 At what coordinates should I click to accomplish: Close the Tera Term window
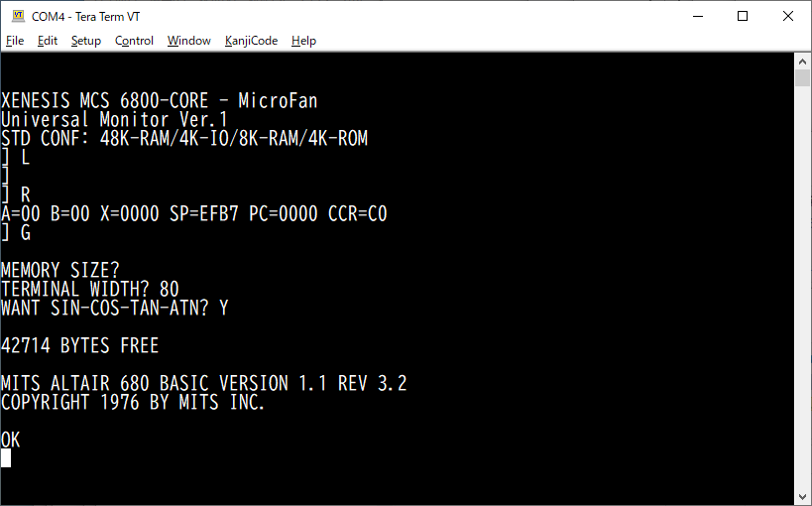788,16
